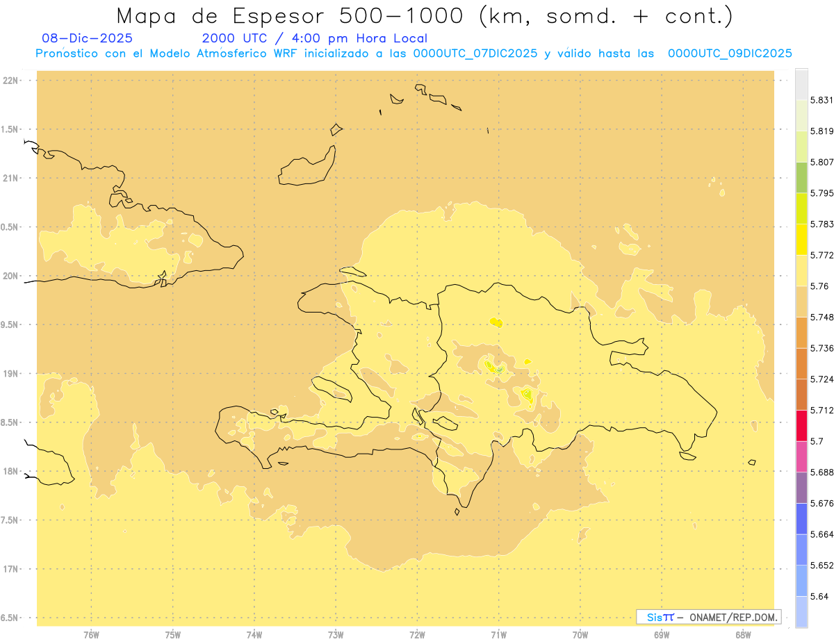The image size is (834, 644).
Task: Click the 69W longitude axis label
Action: [662, 635]
